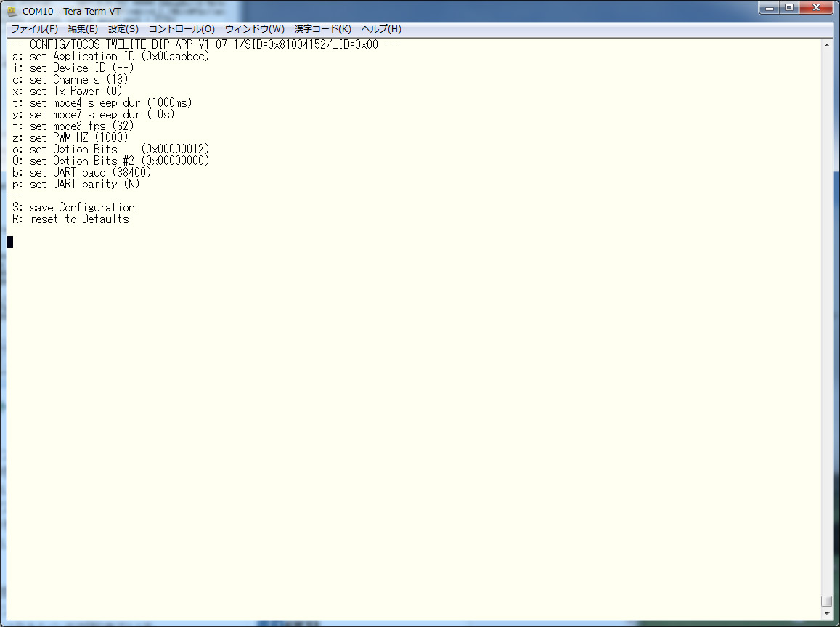Click the 'b: set UART baud (38400)' line

(81, 173)
